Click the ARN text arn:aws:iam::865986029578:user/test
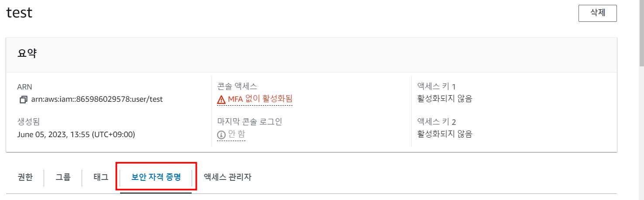 97,99
